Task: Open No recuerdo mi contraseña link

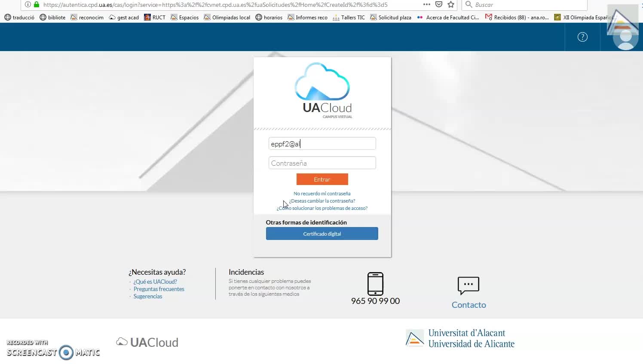Action: point(322,194)
